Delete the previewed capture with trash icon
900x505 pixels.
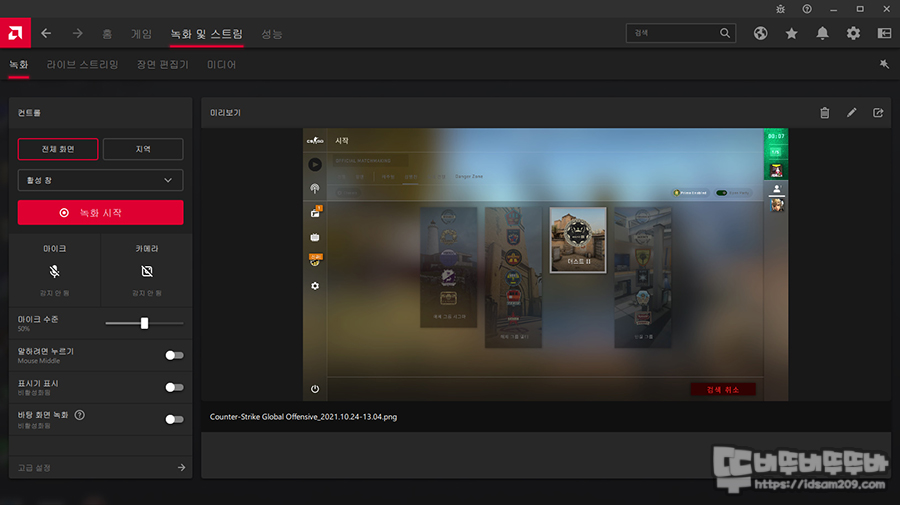825,112
